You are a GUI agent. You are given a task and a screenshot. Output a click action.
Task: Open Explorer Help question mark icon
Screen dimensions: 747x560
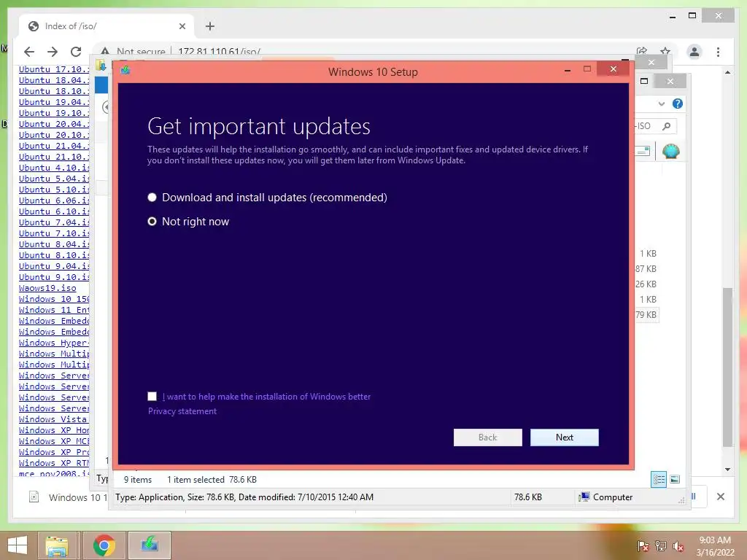[x=677, y=104]
